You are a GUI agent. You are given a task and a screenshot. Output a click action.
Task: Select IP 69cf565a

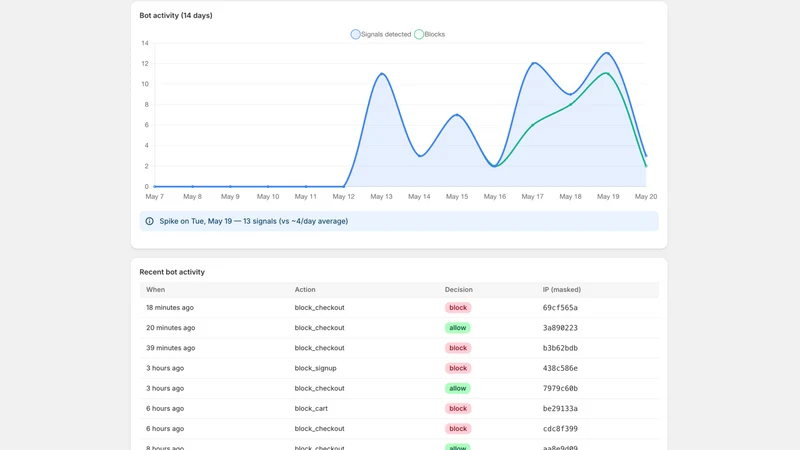tap(560, 308)
